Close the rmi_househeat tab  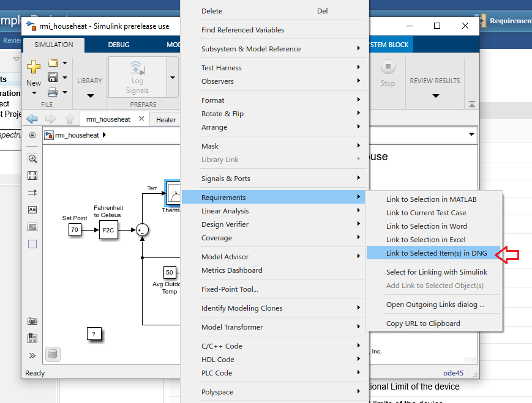141,119
